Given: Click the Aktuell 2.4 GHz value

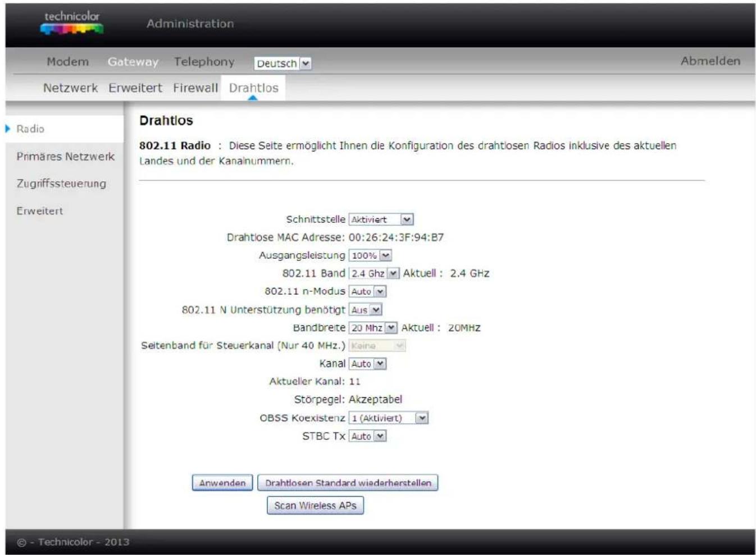Looking at the screenshot, I should (470, 273).
